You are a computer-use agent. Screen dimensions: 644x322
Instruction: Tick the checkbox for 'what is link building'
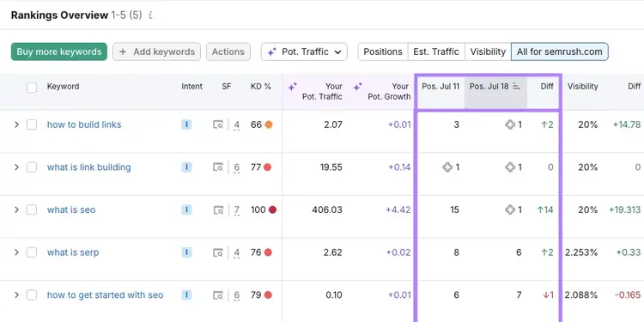(32, 167)
